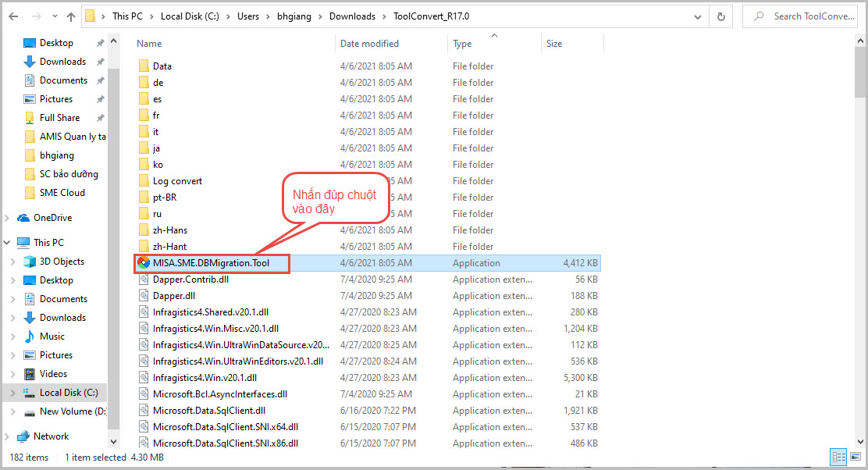Select the zh-Hant folder icon
Screen dimensions: 868x470
tap(144, 247)
